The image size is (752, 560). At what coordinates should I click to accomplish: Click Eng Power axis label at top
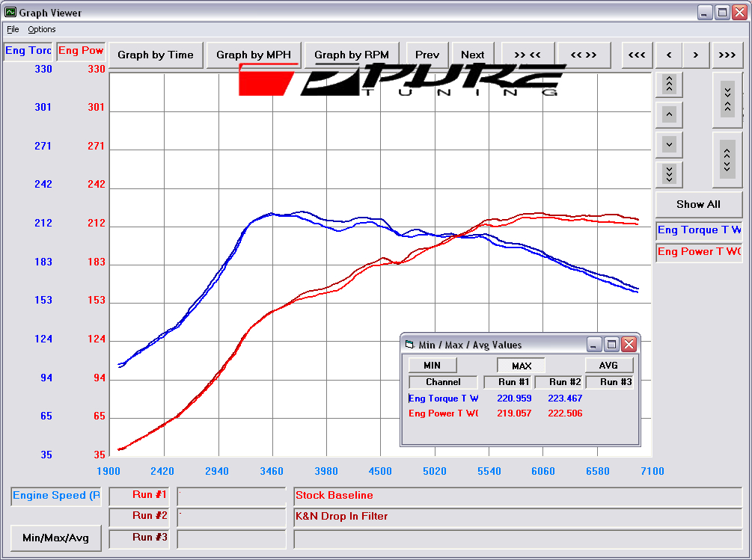pos(81,51)
